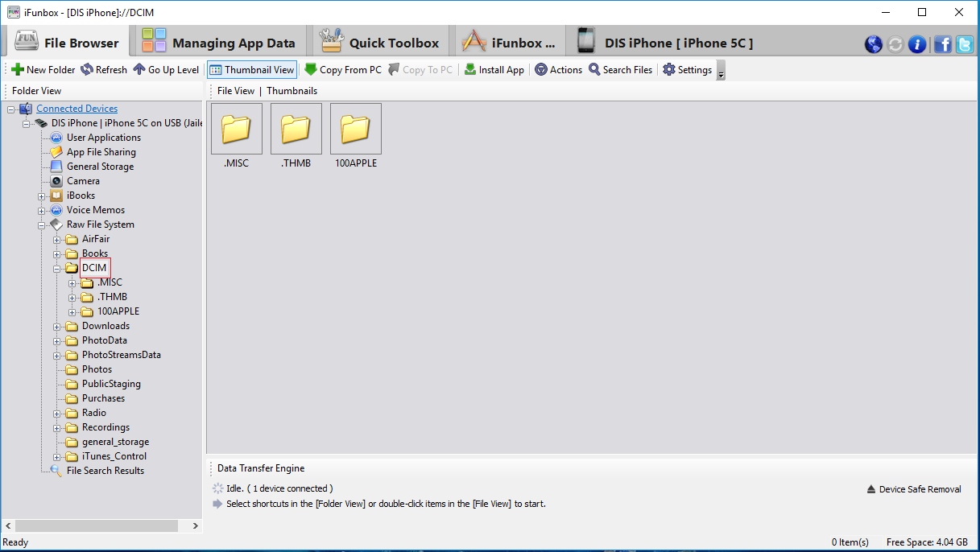The height and width of the screenshot is (552, 980).
Task: Click the blue info icon
Action: tap(917, 44)
